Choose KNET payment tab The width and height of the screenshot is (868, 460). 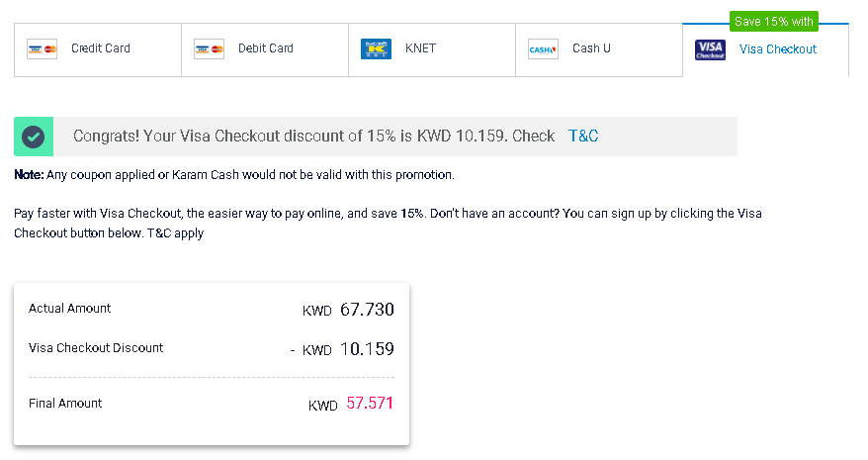pos(432,49)
